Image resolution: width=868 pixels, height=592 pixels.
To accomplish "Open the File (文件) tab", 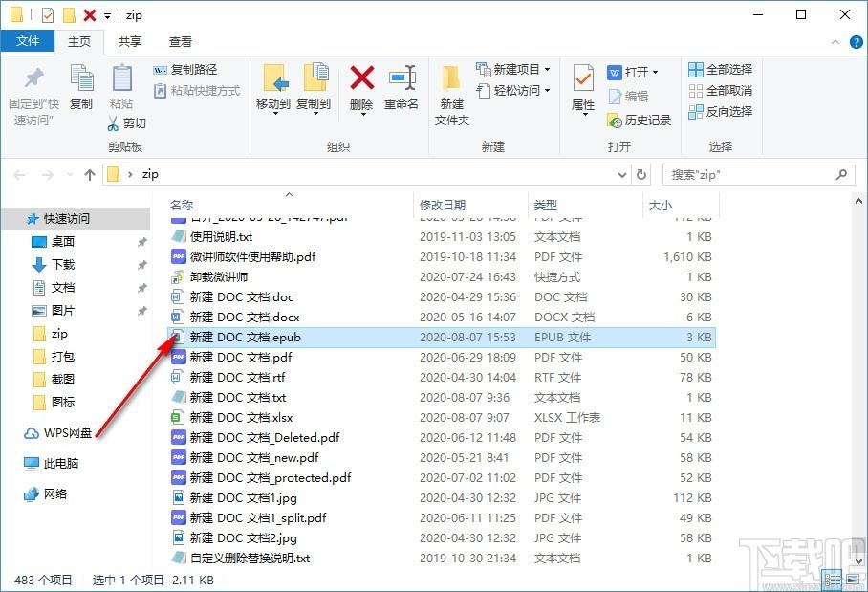I will coord(28,41).
